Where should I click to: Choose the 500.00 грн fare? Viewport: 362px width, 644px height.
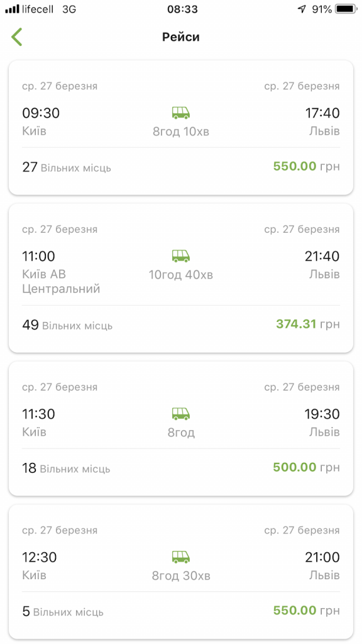click(x=307, y=467)
